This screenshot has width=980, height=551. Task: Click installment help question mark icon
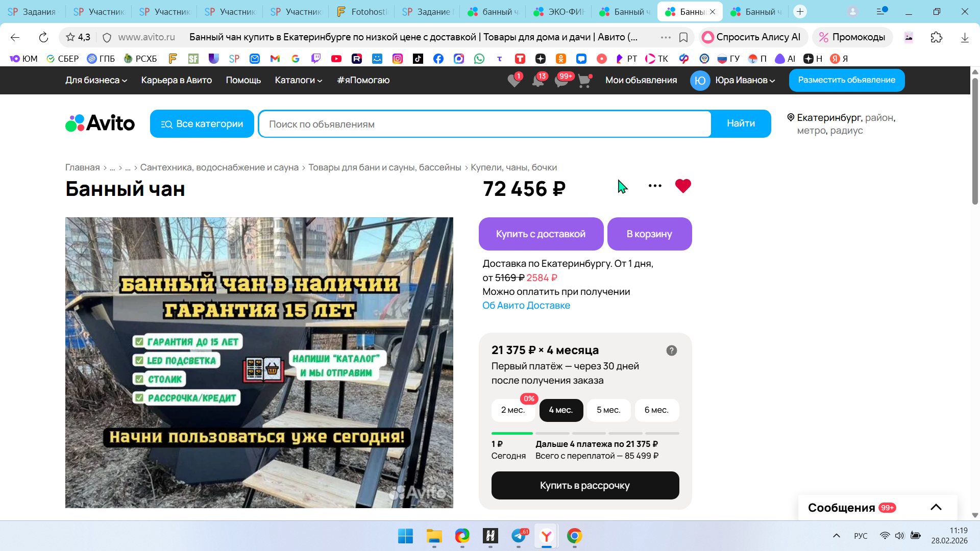tap(671, 350)
